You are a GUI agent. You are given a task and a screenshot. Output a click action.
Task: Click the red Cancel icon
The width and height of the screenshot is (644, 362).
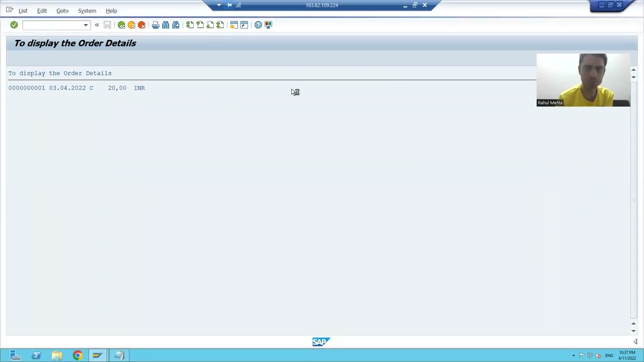pyautogui.click(x=141, y=25)
